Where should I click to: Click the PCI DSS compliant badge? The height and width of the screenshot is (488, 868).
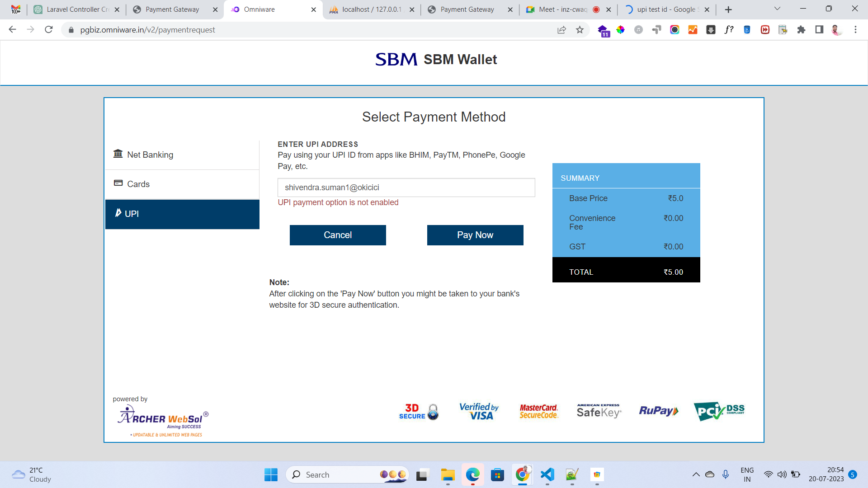[x=719, y=411]
